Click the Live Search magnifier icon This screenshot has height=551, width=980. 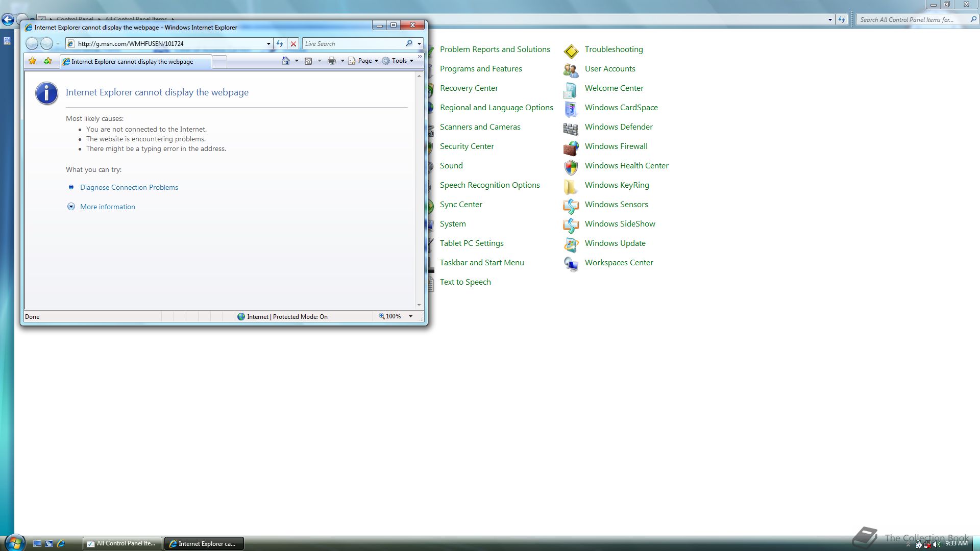tap(409, 43)
